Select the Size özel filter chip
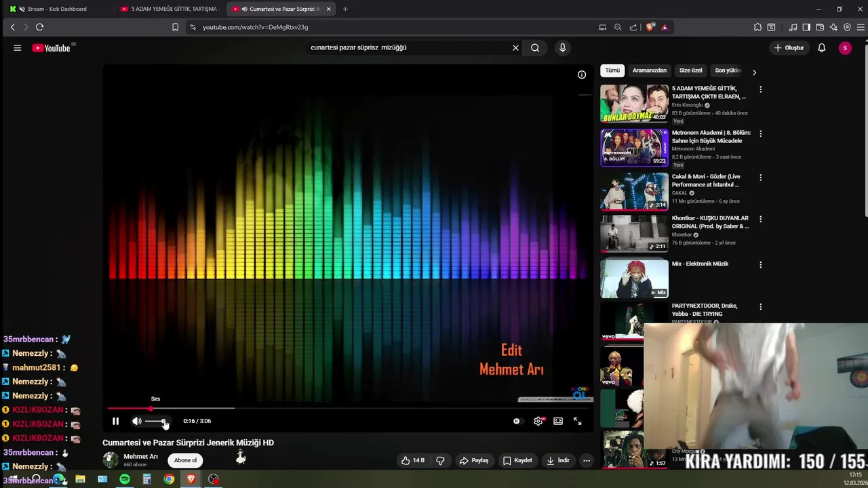Screen dimensions: 868x488 (691, 70)
